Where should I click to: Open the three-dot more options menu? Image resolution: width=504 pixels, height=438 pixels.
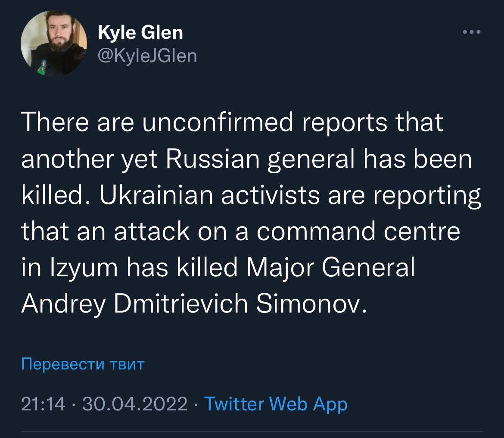(471, 32)
